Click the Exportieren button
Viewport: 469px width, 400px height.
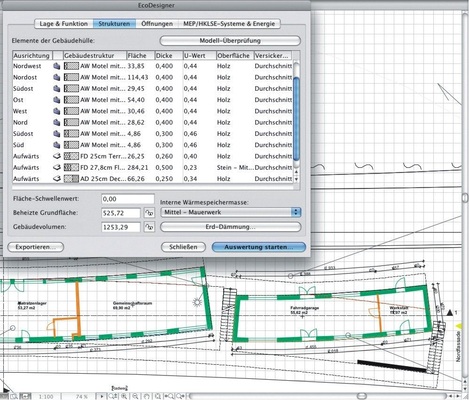[x=36, y=247]
